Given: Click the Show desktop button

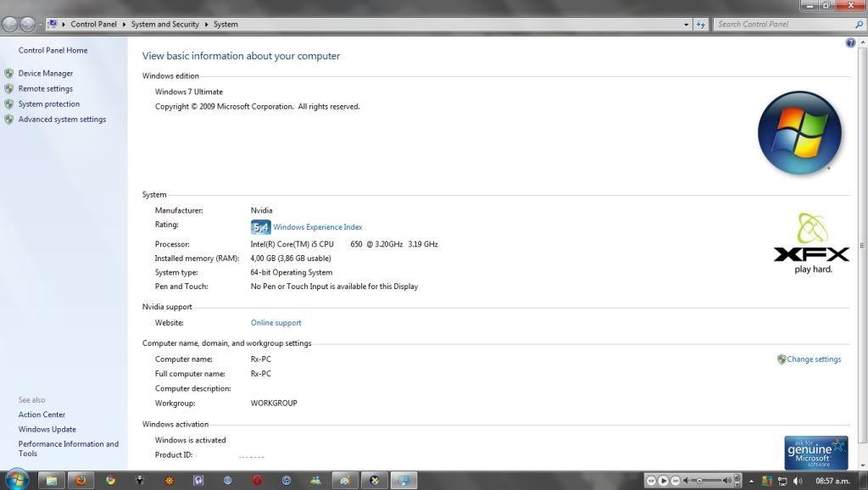Looking at the screenshot, I should point(863,481).
